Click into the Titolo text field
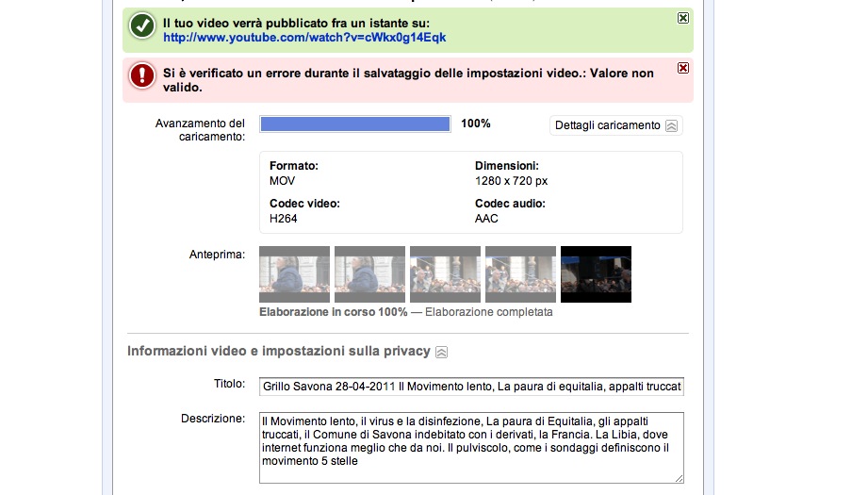The image size is (868, 495). pos(471,387)
